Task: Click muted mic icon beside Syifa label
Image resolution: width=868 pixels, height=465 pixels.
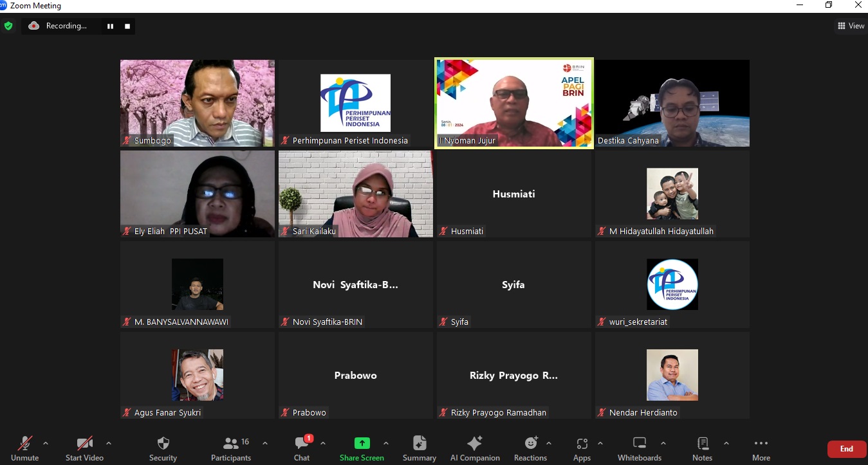Action: [x=443, y=322]
